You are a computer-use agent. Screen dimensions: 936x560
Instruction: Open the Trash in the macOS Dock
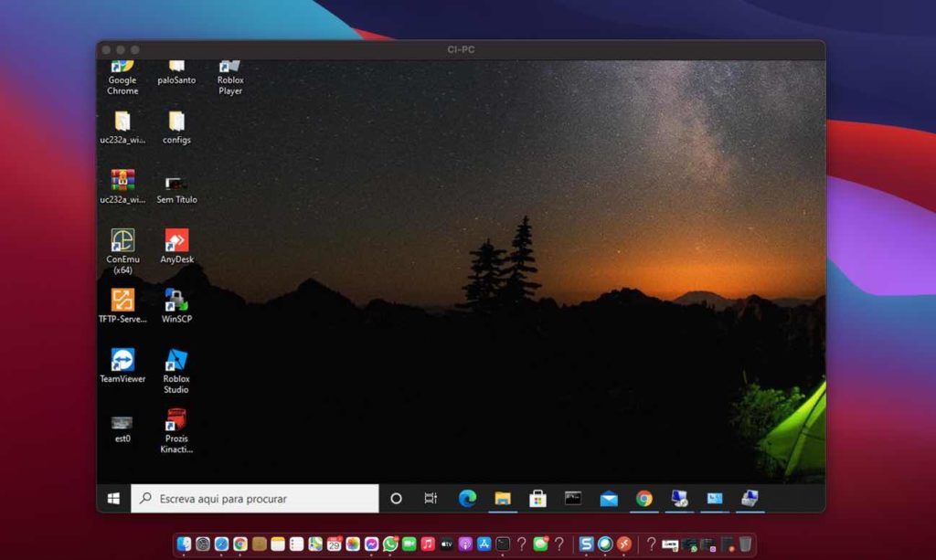pyautogui.click(x=746, y=544)
